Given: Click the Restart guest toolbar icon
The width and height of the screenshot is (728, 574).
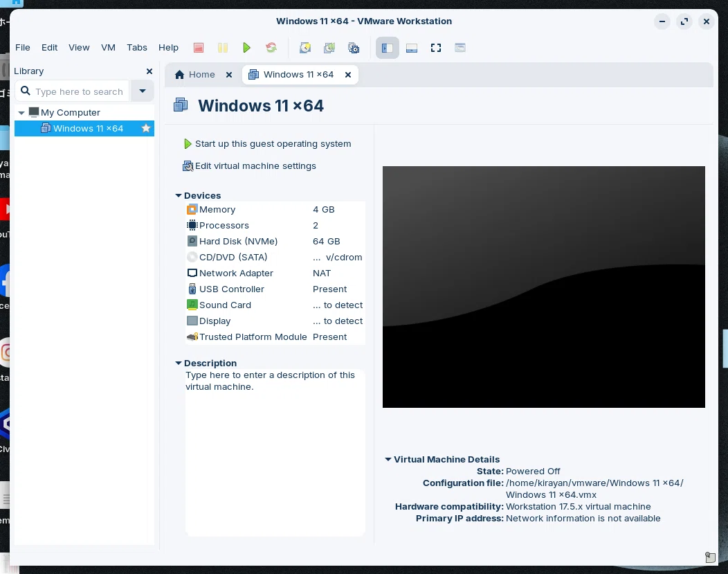Looking at the screenshot, I should pyautogui.click(x=271, y=48).
